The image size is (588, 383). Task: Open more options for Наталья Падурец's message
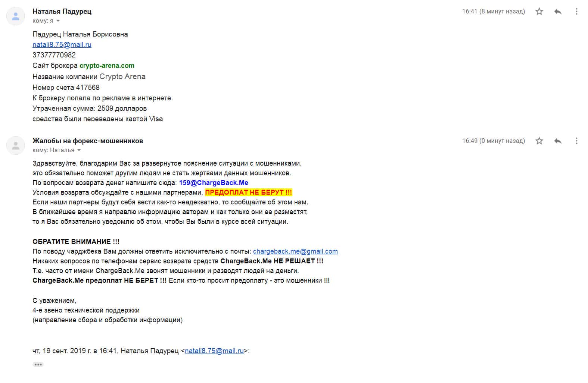pyautogui.click(x=576, y=12)
